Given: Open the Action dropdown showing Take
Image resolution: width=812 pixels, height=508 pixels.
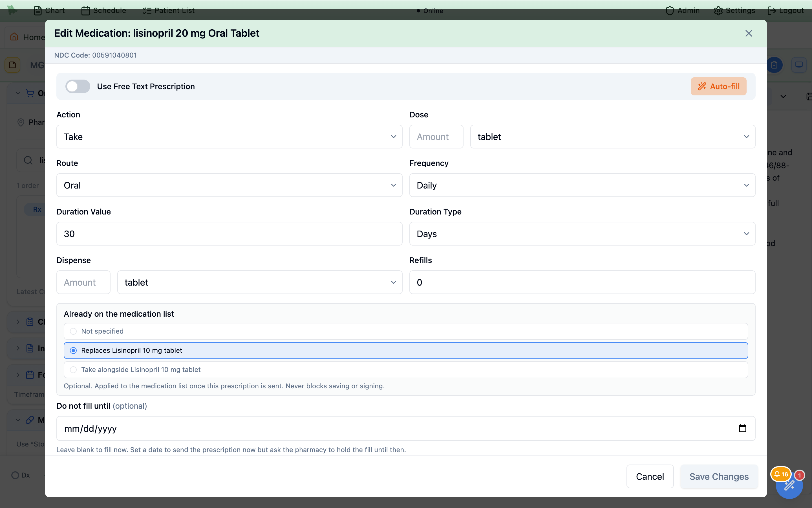Looking at the screenshot, I should click(x=229, y=137).
